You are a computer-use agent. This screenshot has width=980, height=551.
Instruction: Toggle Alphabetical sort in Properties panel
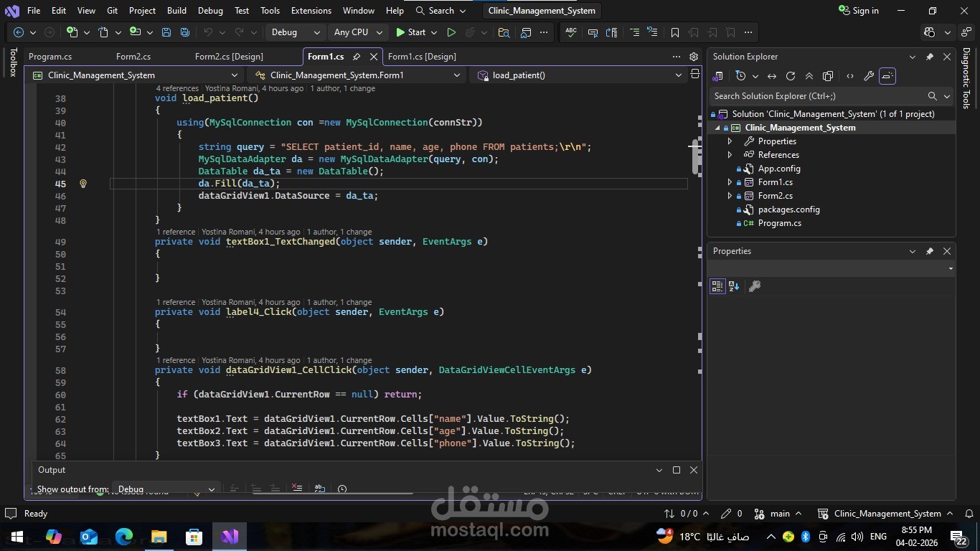(734, 286)
